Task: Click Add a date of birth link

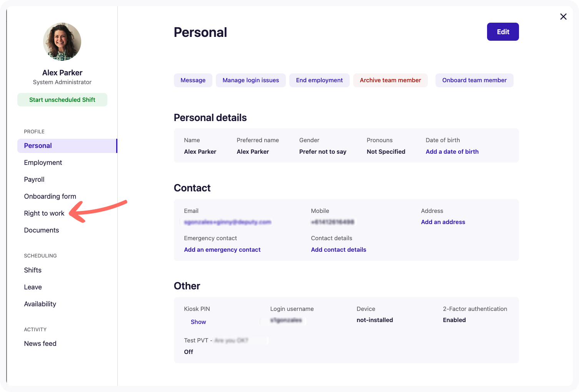Action: coord(452,152)
